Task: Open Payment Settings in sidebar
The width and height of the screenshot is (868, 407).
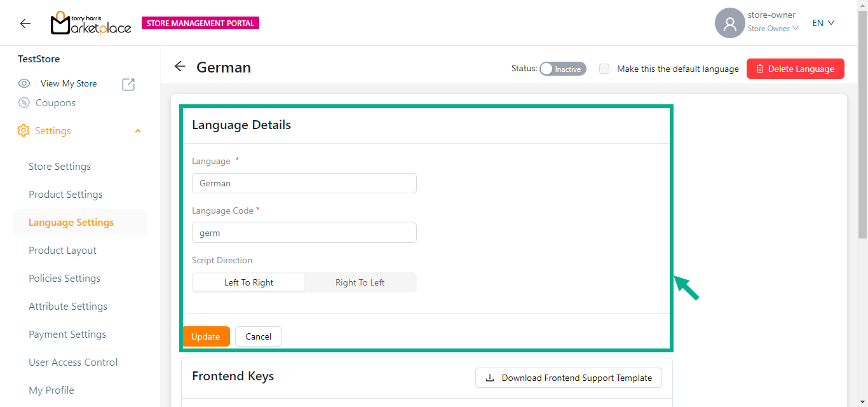Action: tap(67, 335)
